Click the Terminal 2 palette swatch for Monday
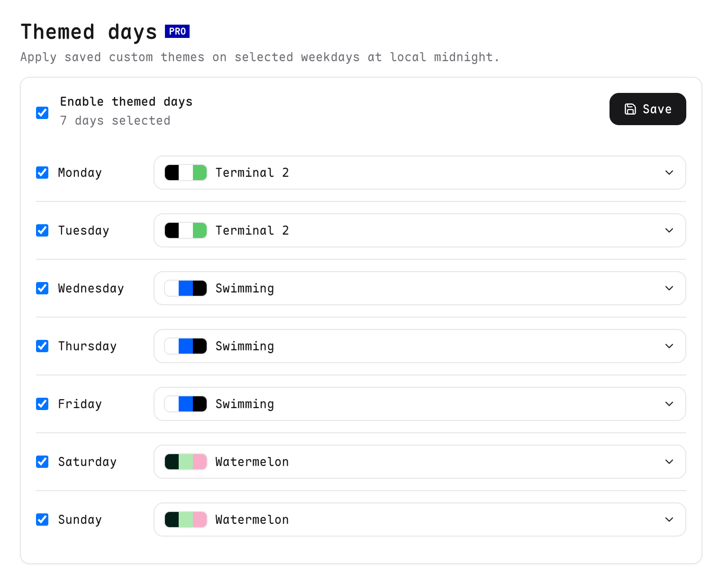728x584 pixels. (x=186, y=173)
